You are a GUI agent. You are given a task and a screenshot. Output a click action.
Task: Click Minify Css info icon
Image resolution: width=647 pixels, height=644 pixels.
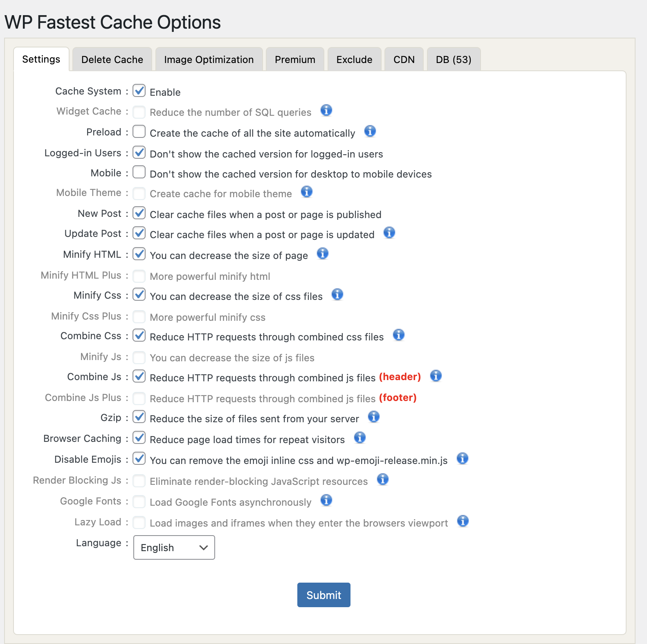[337, 295]
